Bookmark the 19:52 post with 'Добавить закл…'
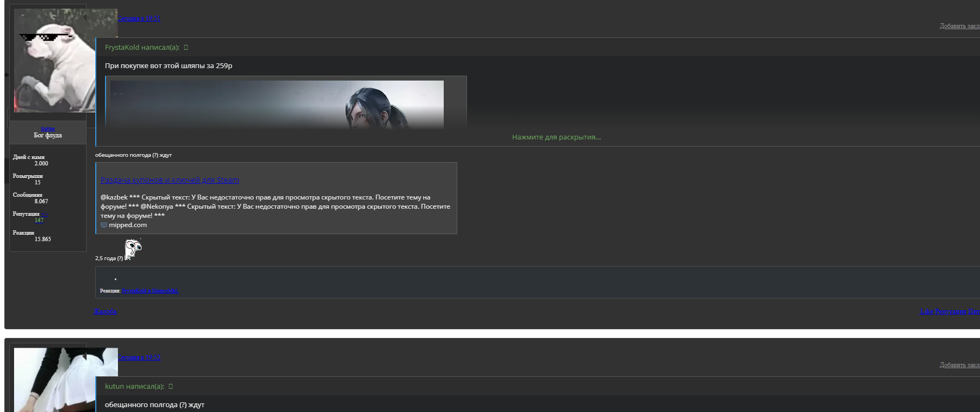The image size is (980, 412). point(959,365)
